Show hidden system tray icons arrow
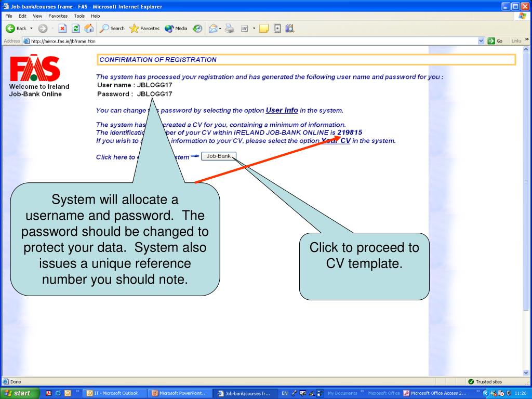This screenshot has width=532, height=399. pos(485,393)
